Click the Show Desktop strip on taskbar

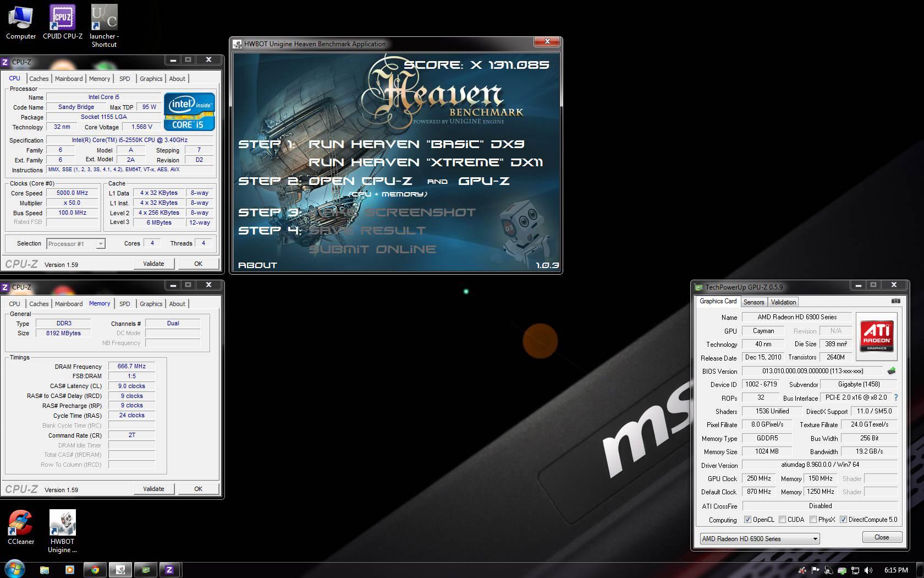point(920,570)
